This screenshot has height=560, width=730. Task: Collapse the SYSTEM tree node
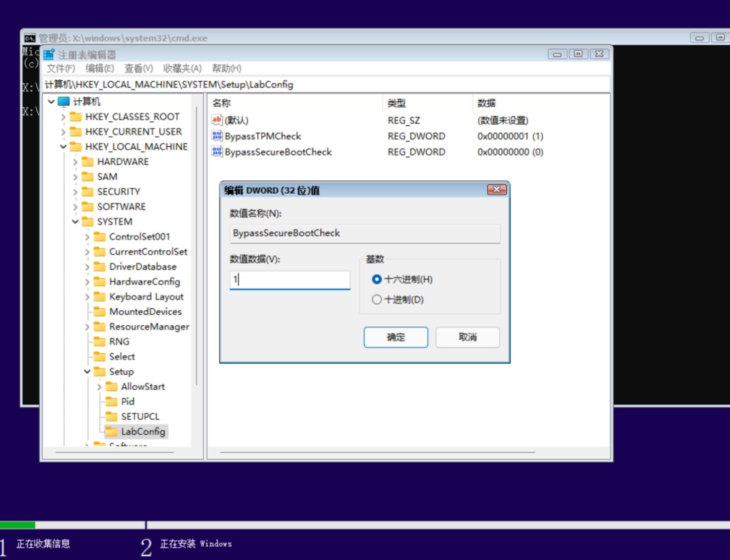75,221
